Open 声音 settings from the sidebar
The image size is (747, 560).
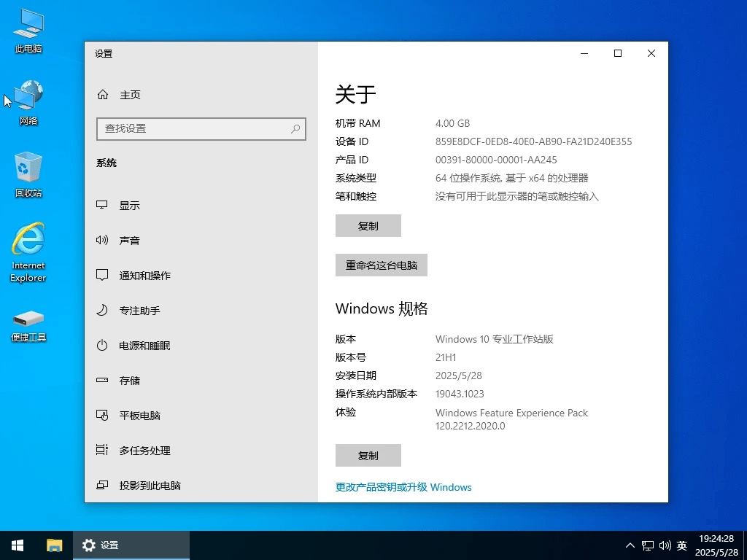click(x=129, y=240)
